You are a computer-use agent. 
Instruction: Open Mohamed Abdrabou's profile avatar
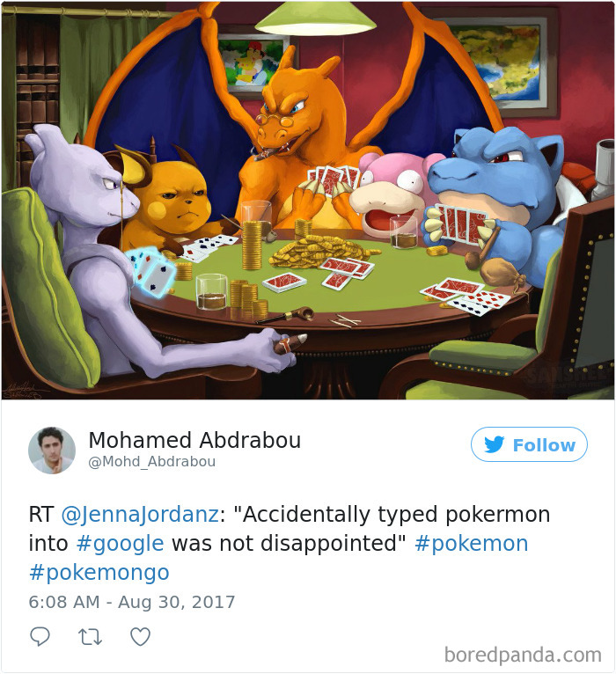point(52,450)
